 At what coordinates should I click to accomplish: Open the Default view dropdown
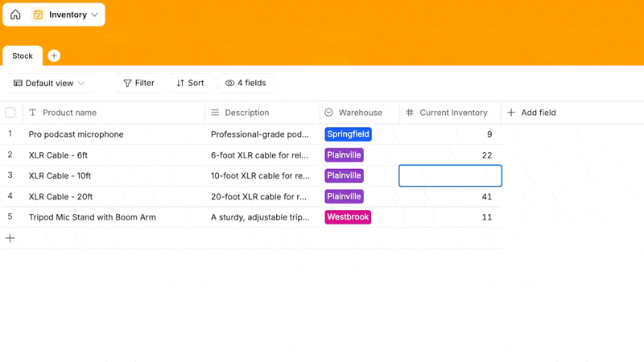(49, 84)
